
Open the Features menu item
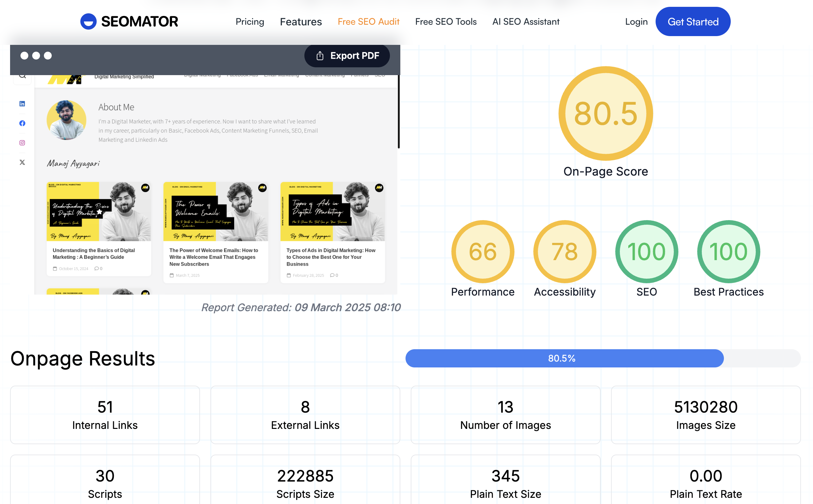tap(301, 22)
